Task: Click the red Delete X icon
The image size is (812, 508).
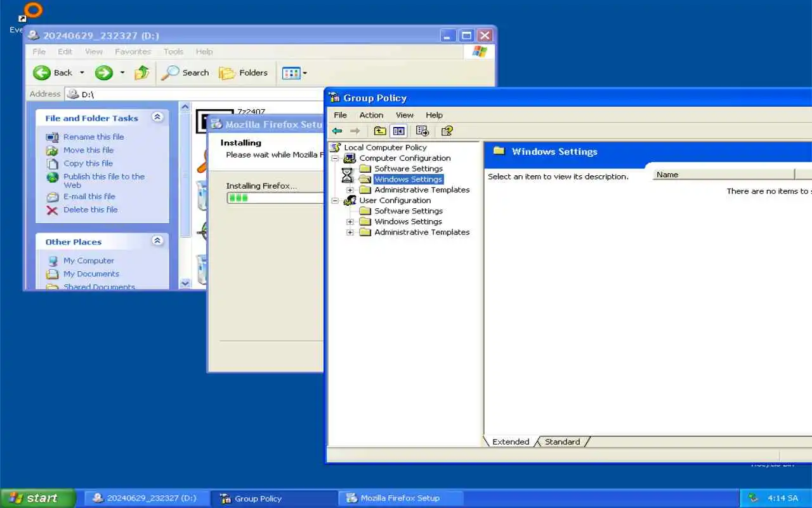Action: point(52,210)
